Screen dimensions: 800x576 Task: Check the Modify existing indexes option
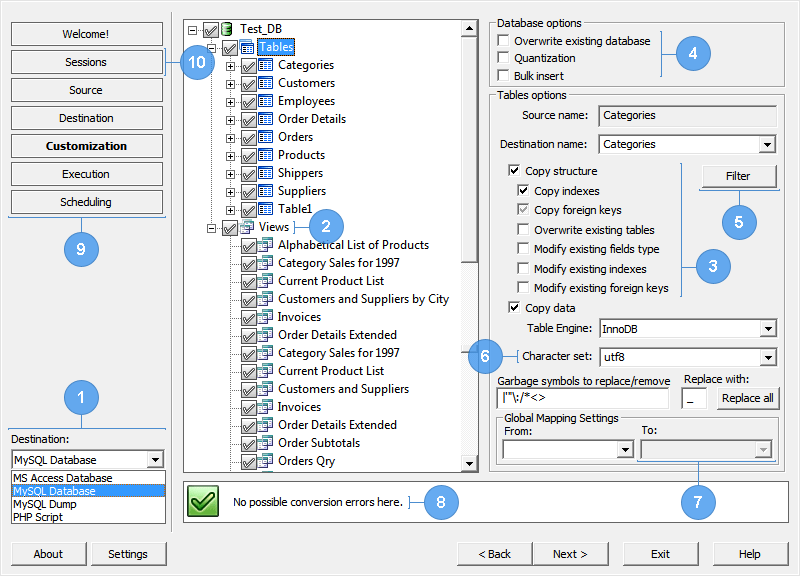click(x=523, y=268)
